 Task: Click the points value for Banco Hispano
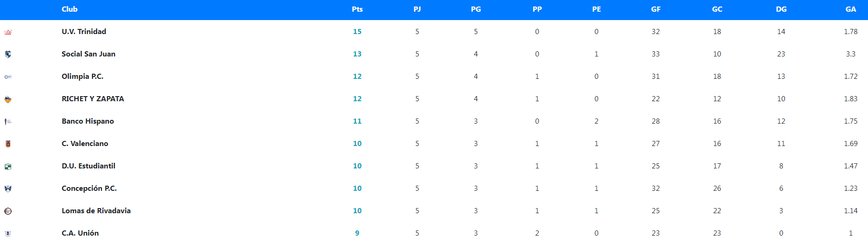[x=357, y=121]
